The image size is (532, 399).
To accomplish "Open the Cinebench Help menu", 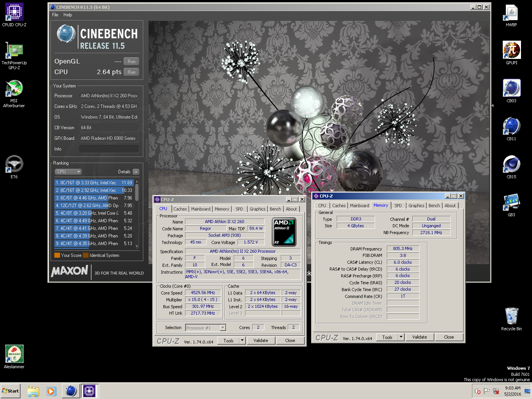I will coord(68,15).
